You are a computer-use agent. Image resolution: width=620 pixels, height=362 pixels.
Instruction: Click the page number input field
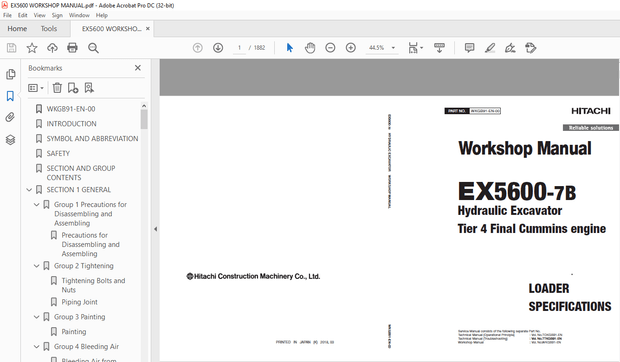(x=239, y=48)
